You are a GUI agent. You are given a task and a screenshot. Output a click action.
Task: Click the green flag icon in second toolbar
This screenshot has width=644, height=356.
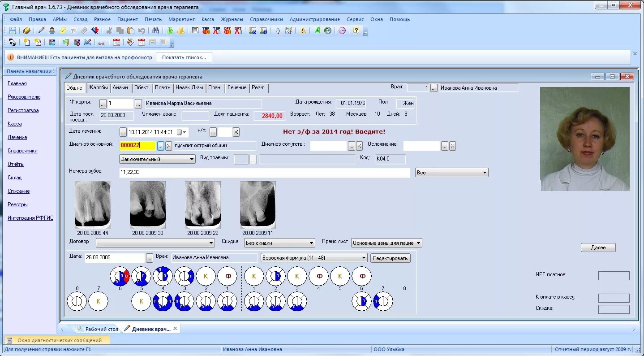[x=66, y=43]
